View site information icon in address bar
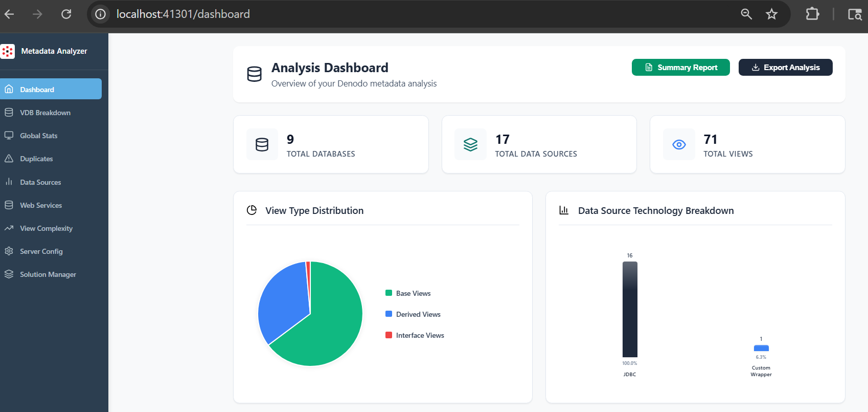Screen dimensions: 868x412 point(101,14)
